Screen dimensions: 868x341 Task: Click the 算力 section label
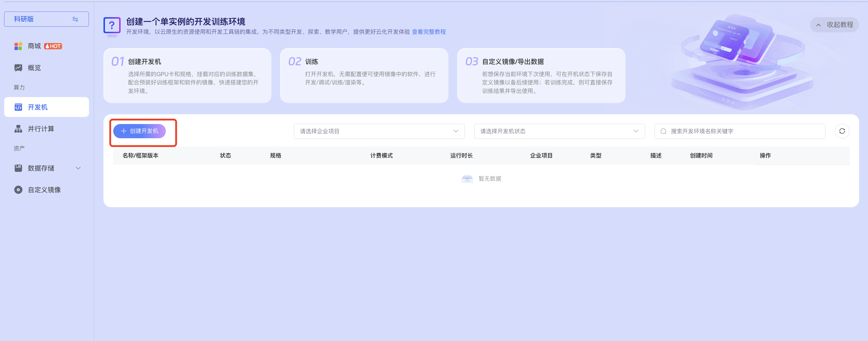point(19,87)
